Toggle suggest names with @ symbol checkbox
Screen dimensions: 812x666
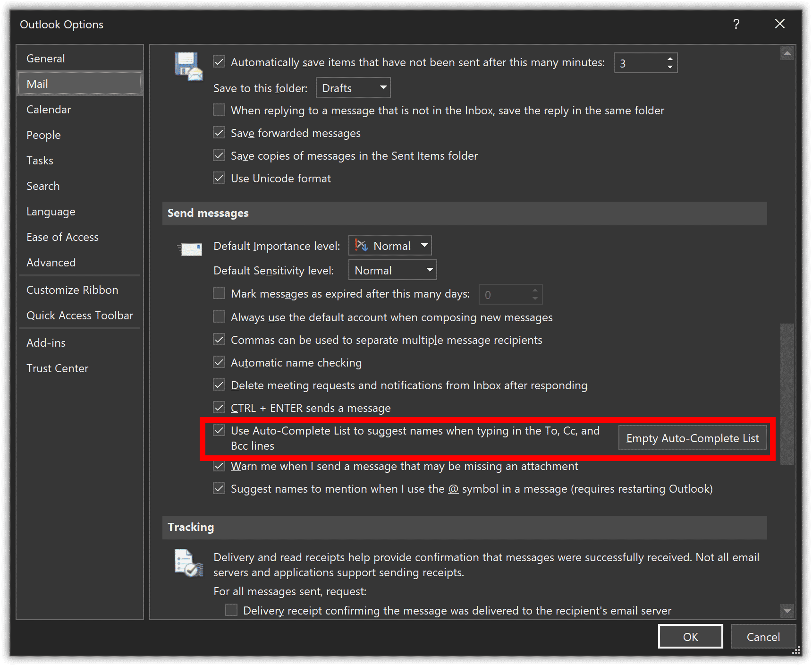click(x=219, y=488)
